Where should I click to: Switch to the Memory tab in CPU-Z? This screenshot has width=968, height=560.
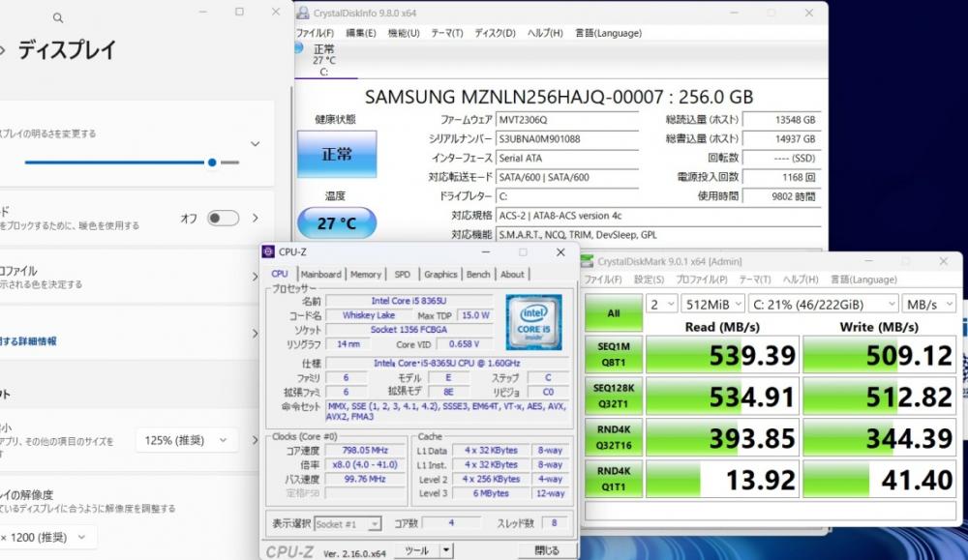[x=366, y=275]
